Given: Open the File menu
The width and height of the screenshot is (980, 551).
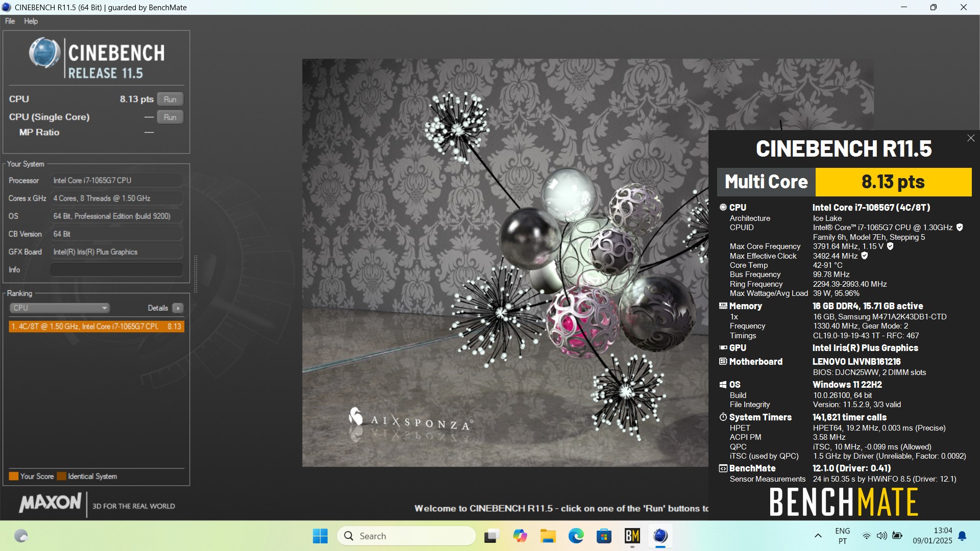Looking at the screenshot, I should click(10, 21).
